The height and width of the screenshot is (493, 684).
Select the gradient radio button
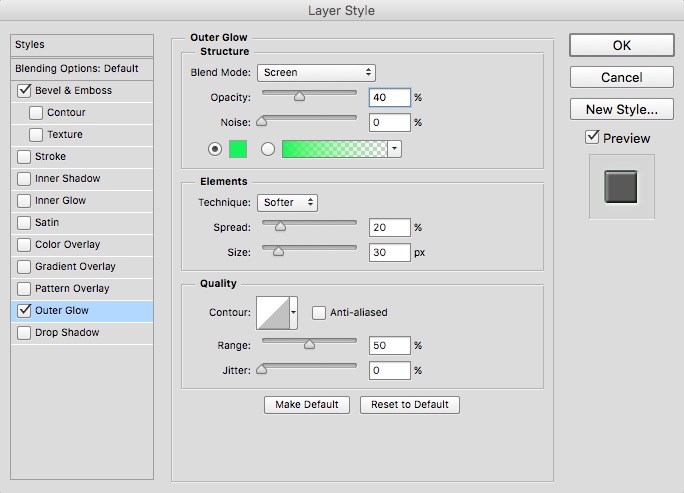coord(267,149)
